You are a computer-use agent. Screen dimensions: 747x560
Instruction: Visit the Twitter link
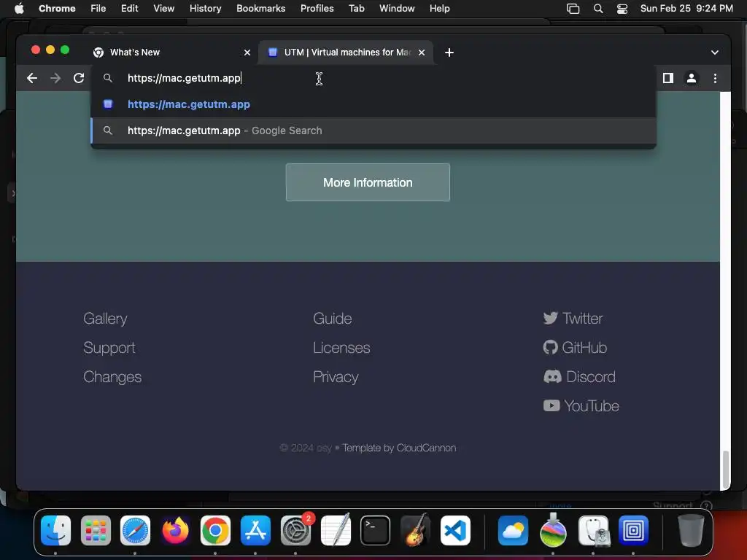click(x=573, y=318)
